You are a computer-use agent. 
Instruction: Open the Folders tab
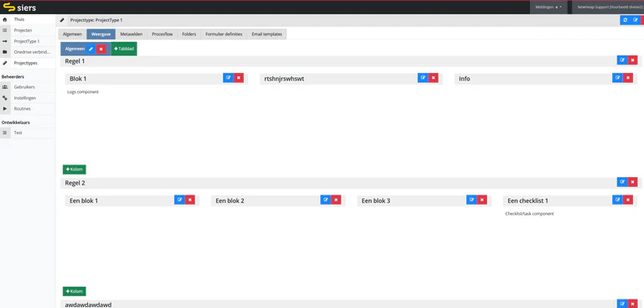click(x=189, y=34)
